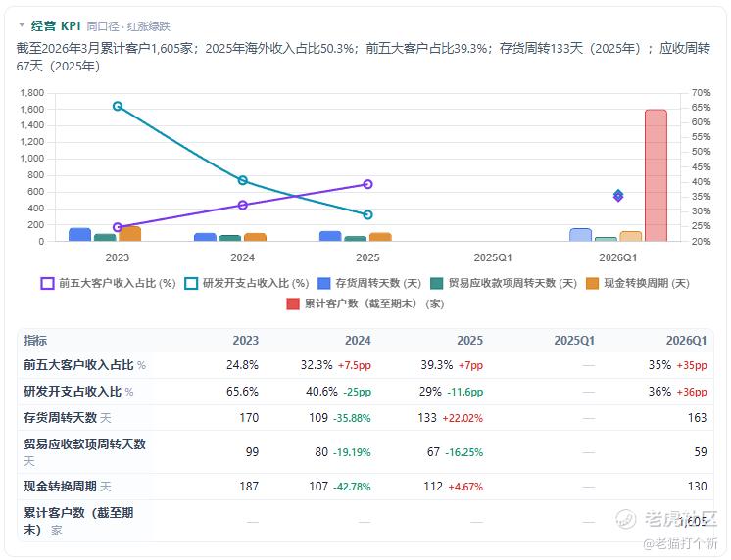Screen dimensions: 731x560
Task: Click the 2026Q1 x-axis label
Action: 617,257
